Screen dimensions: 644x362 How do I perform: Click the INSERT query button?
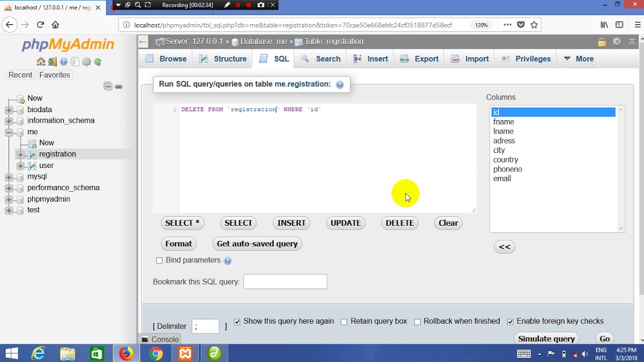point(291,223)
